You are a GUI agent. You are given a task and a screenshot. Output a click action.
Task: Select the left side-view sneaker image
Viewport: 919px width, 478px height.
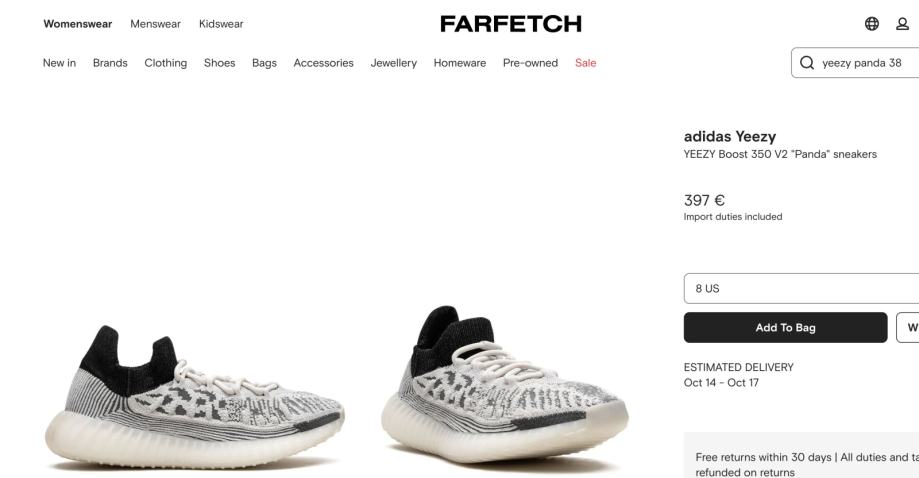click(x=195, y=397)
